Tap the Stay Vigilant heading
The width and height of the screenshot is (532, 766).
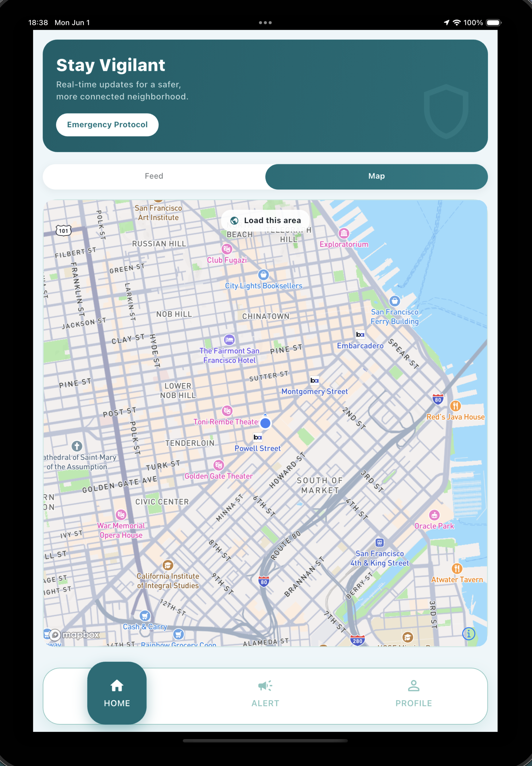111,65
